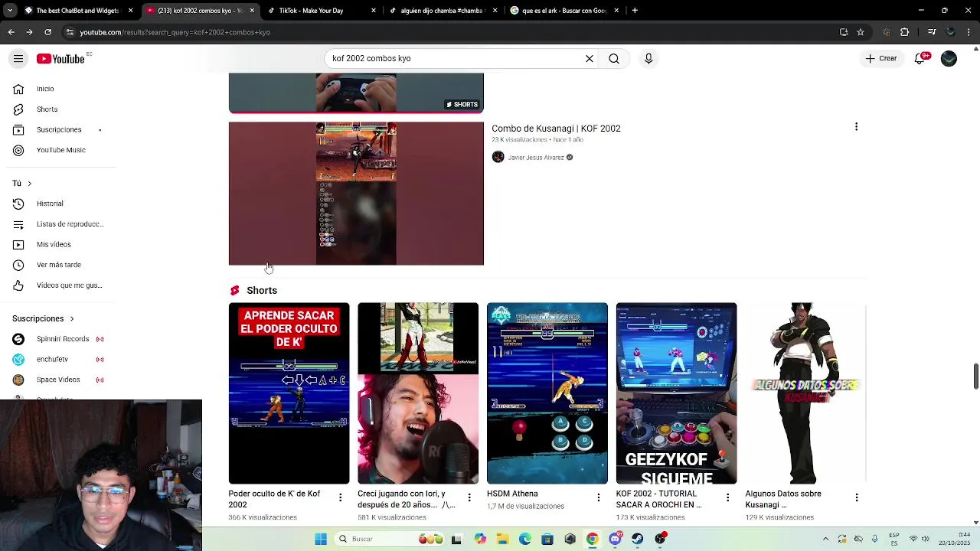
Task: Open the Crear create button
Action: click(881, 58)
